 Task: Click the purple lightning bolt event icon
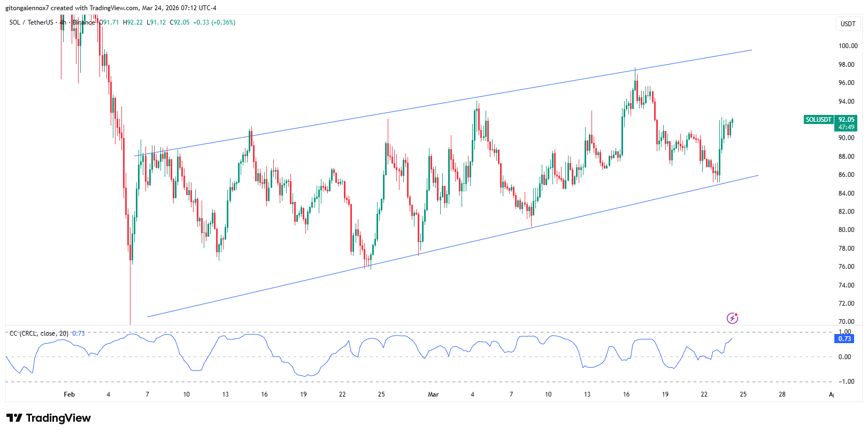point(732,319)
